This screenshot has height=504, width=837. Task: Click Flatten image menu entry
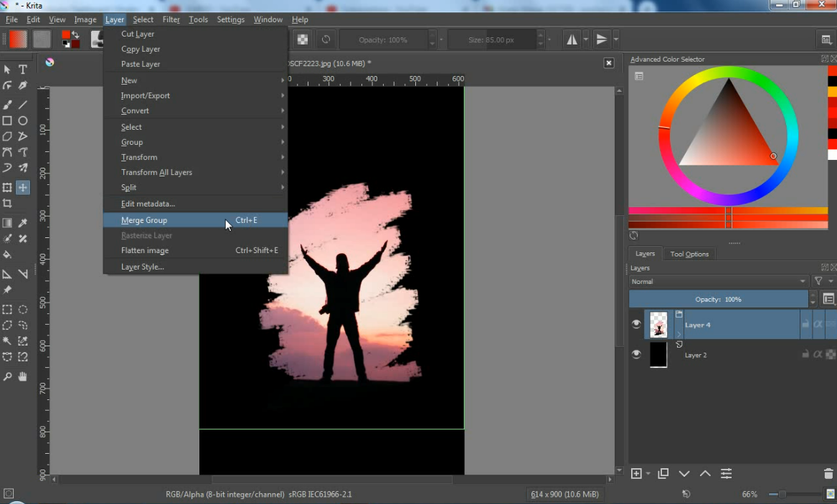pos(145,250)
